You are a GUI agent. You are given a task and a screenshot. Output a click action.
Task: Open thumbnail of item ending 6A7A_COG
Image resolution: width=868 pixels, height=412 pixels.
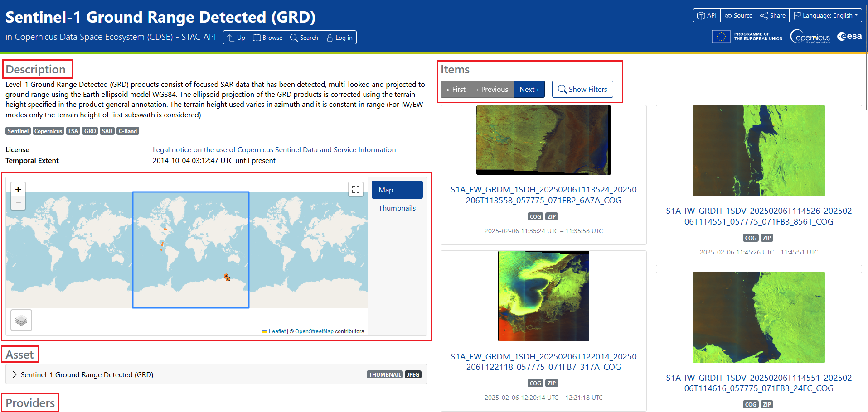(x=543, y=140)
